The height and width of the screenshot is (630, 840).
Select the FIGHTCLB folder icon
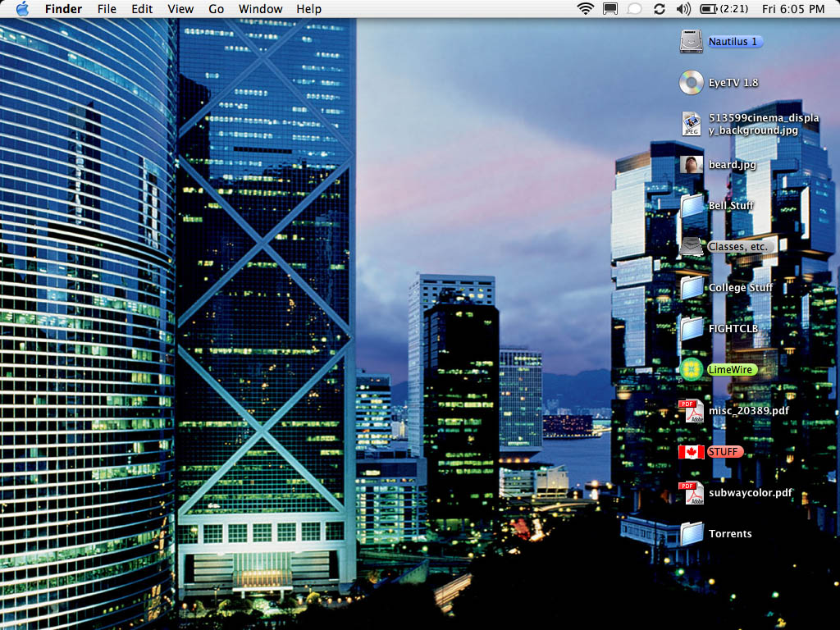point(691,328)
